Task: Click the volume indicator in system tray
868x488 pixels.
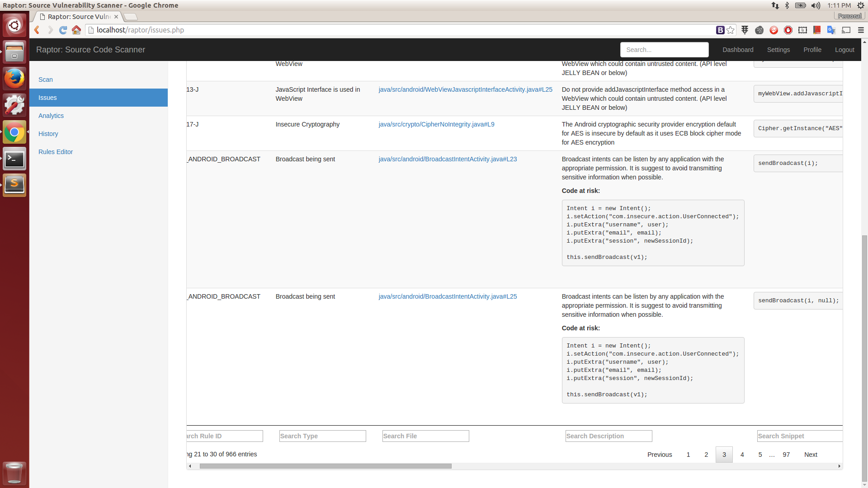Action: (x=816, y=5)
